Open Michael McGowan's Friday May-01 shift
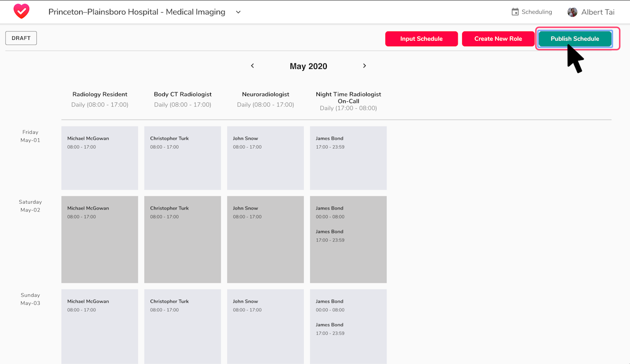This screenshot has height=364, width=630. pos(100,157)
